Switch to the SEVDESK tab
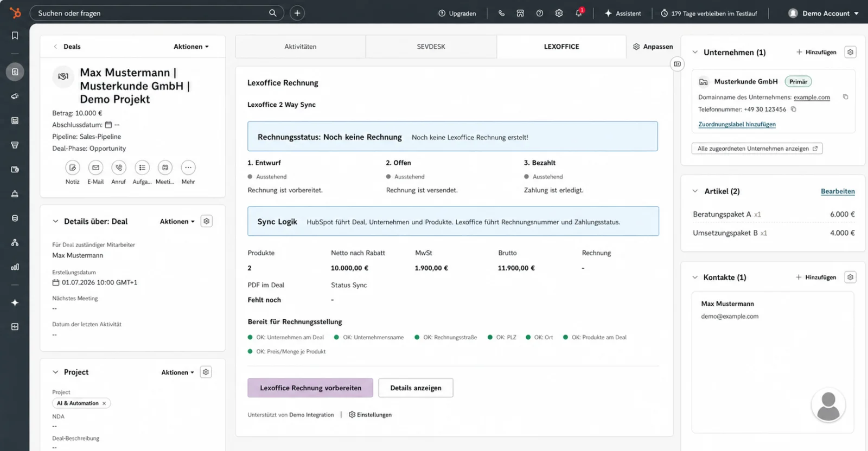The height and width of the screenshot is (451, 868). [x=431, y=47]
